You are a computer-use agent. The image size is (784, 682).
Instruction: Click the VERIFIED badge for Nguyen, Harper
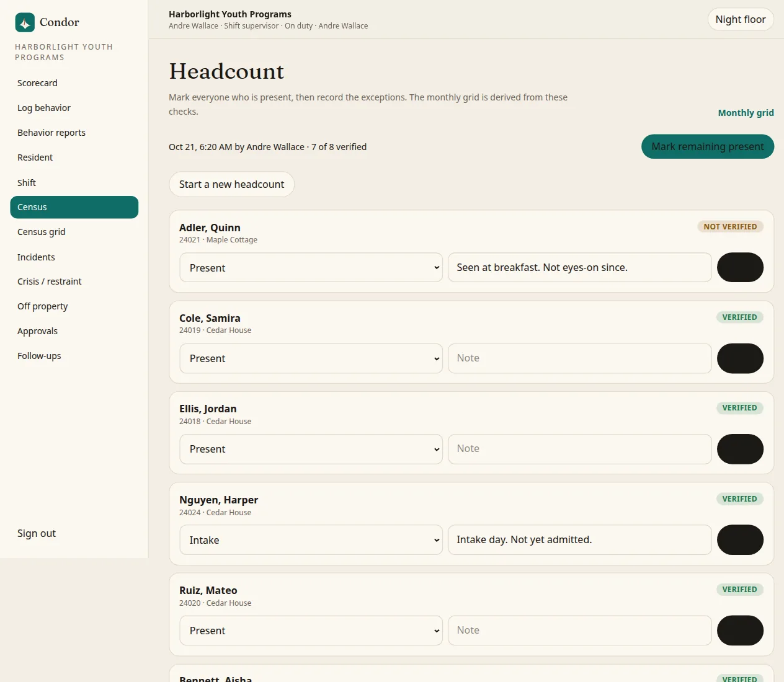tap(739, 499)
